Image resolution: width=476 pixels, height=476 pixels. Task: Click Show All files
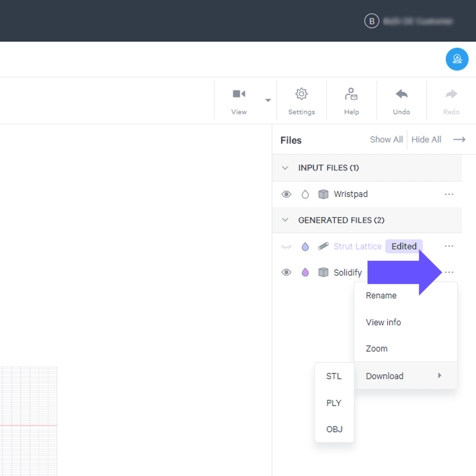[x=386, y=139]
